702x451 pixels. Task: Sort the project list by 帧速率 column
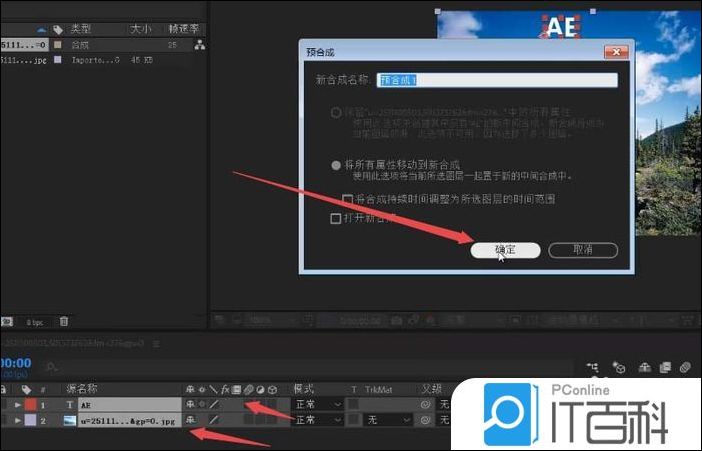pyautogui.click(x=183, y=29)
